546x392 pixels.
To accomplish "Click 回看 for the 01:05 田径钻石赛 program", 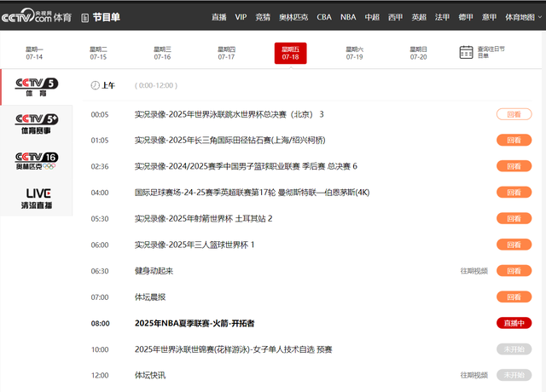I will [514, 140].
